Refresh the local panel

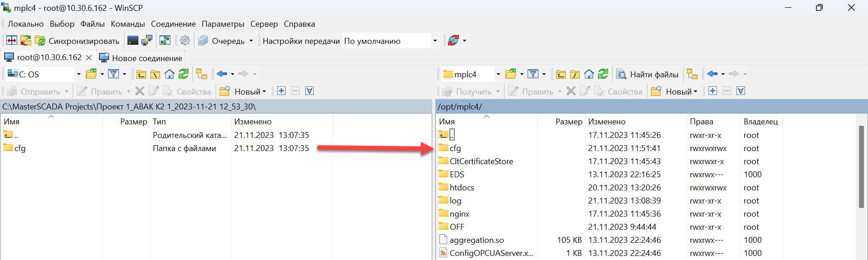pos(184,74)
